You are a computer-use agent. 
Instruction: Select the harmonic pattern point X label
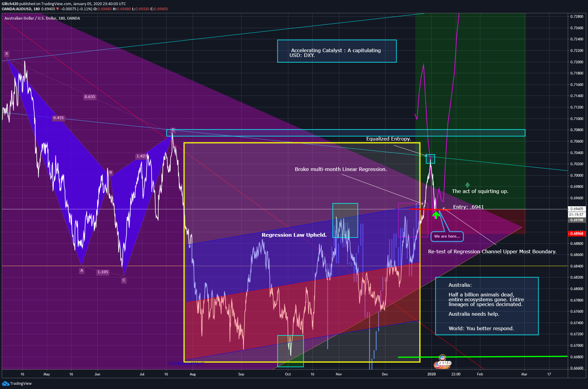(7, 54)
